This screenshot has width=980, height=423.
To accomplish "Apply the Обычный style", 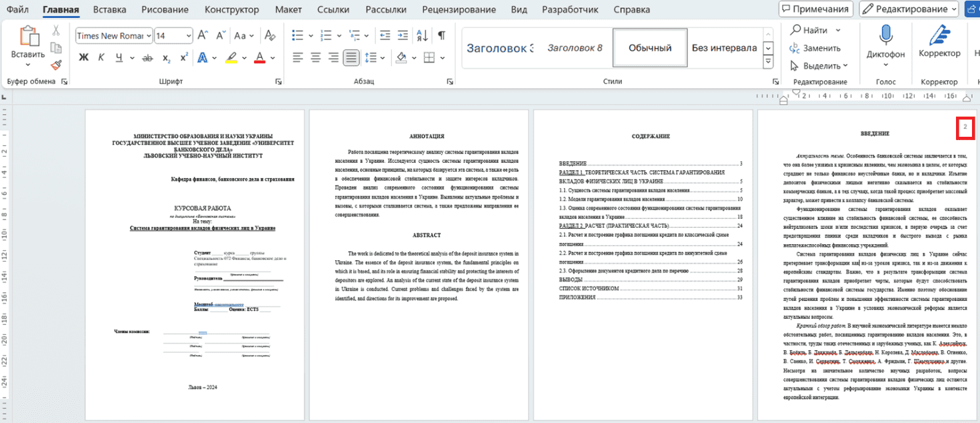I will coord(650,48).
